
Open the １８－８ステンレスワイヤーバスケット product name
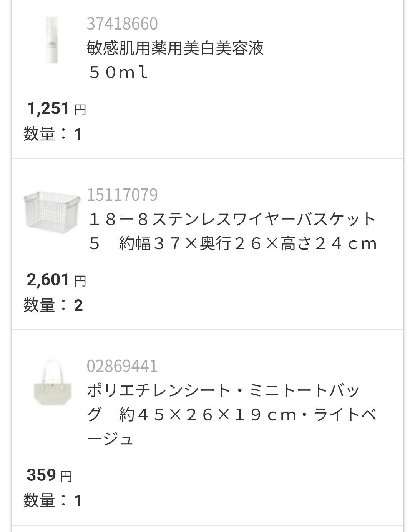coord(231,220)
